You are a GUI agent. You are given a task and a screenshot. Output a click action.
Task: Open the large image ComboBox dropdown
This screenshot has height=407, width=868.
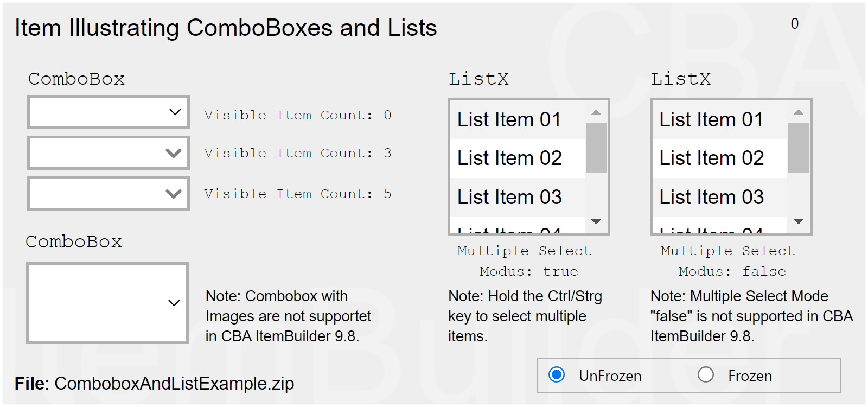coord(174,303)
